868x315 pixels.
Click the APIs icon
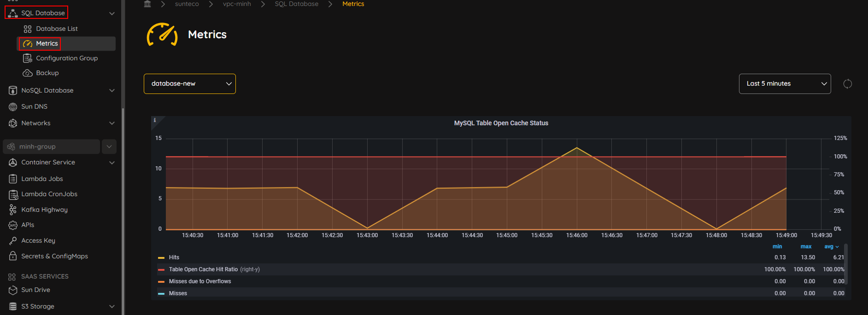tap(13, 225)
